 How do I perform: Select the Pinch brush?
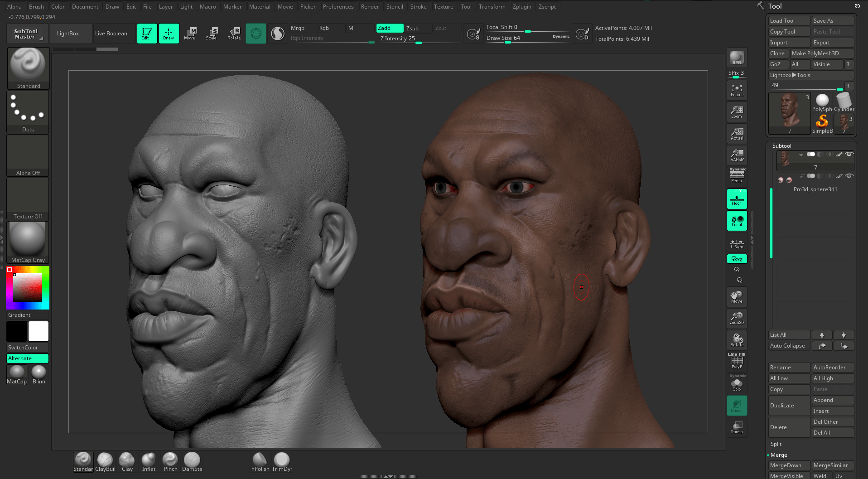tap(170, 462)
